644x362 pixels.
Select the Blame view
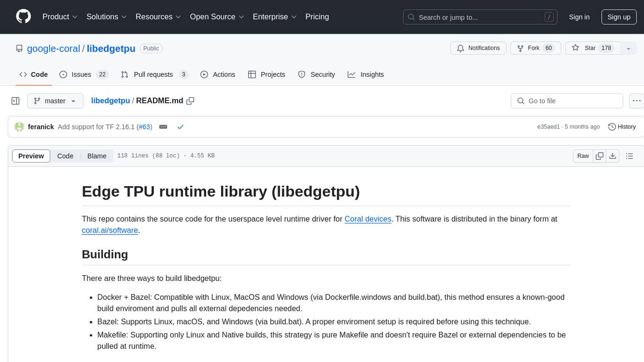[x=97, y=156]
